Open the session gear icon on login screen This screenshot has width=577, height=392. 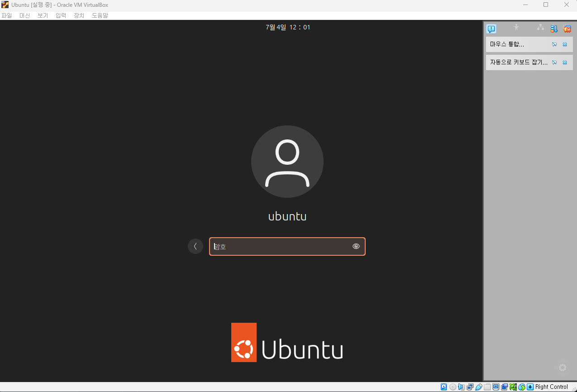click(x=563, y=368)
